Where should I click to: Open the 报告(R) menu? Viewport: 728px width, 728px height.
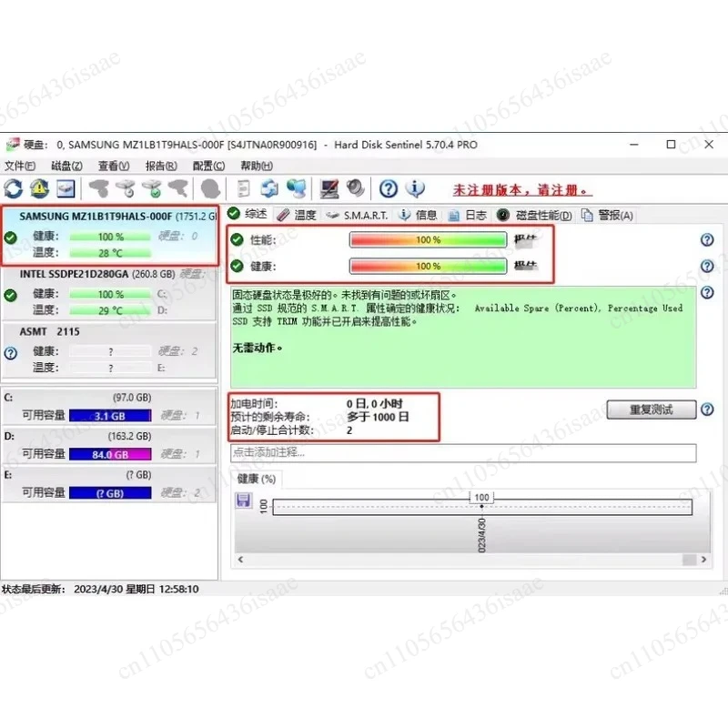161,166
